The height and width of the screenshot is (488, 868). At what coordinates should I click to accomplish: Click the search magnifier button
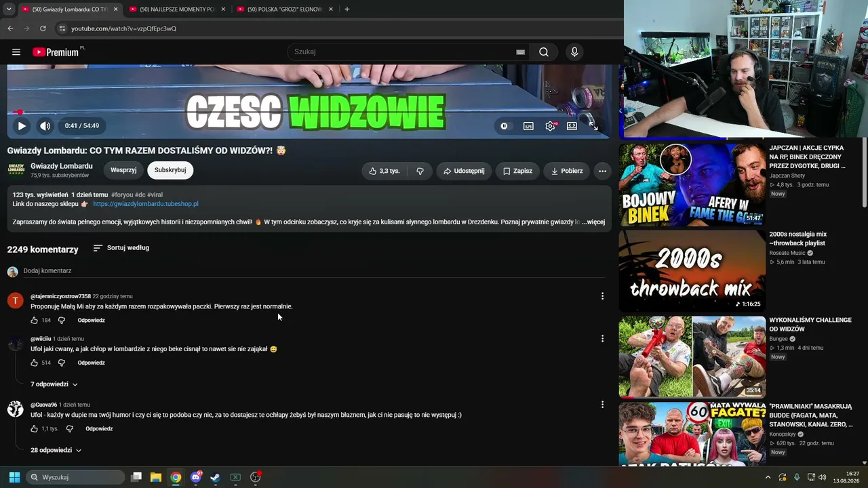coord(544,52)
